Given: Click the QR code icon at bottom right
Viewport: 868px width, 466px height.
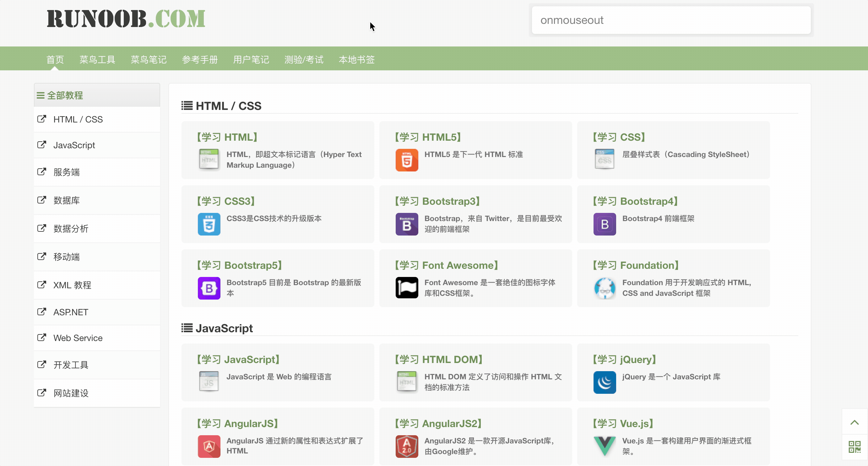Looking at the screenshot, I should 854,447.
